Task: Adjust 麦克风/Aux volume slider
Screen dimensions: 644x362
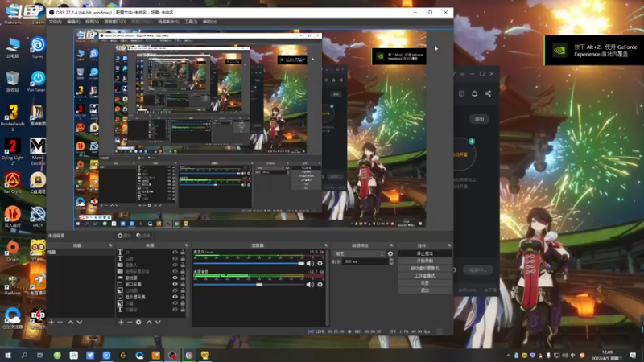Action: point(249,264)
